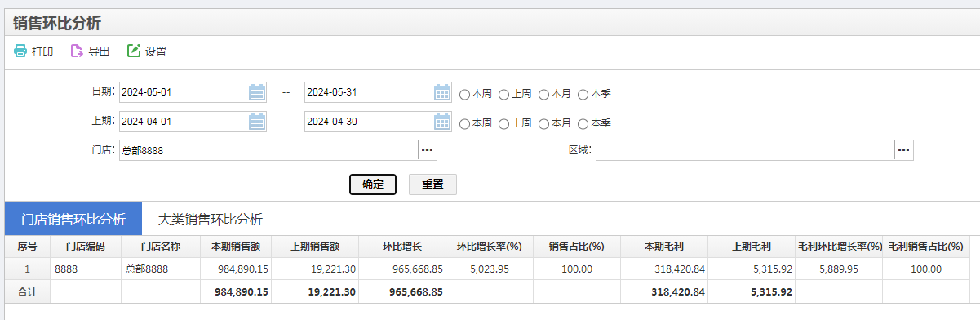Screen dimensions: 980x320
Task: Switch to 门店销售环比分析 tab
Action: (x=73, y=219)
